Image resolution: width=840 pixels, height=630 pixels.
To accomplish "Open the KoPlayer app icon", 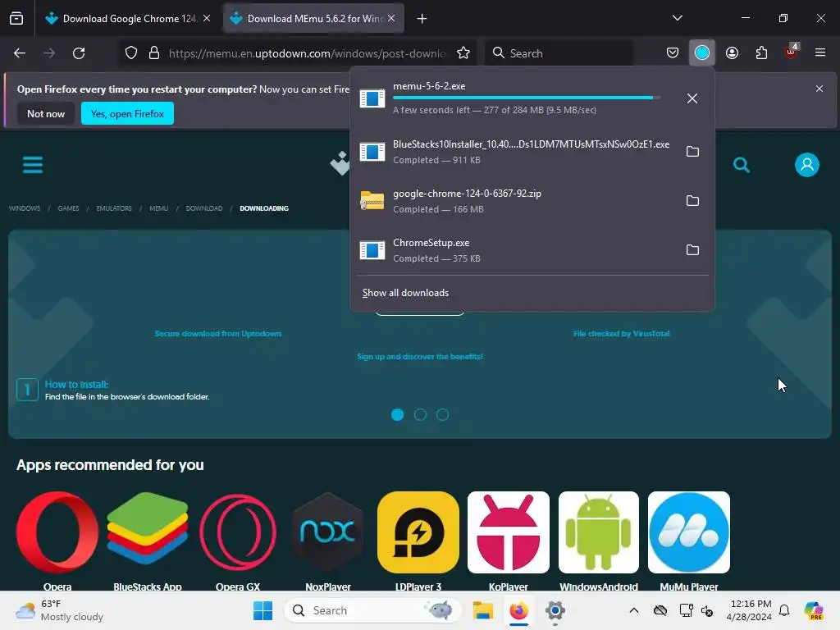I will point(509,532).
